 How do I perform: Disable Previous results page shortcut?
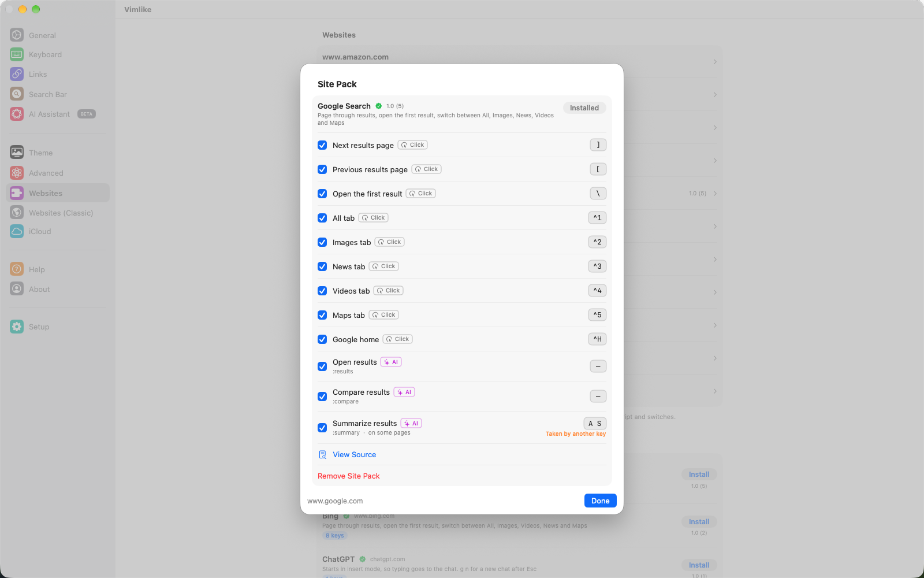pyautogui.click(x=322, y=169)
